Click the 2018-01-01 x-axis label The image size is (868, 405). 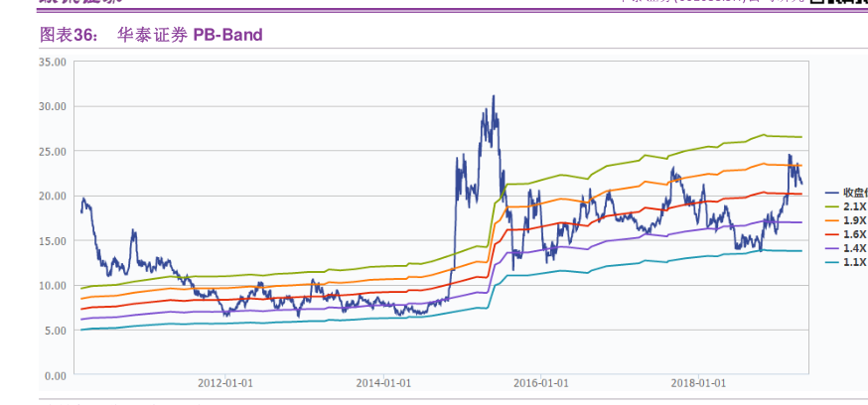coord(698,383)
